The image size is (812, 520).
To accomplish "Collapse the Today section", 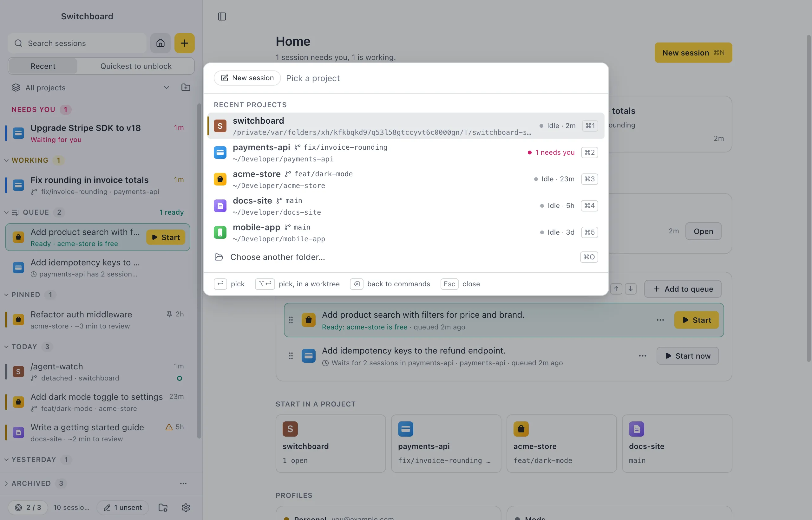I will point(6,347).
